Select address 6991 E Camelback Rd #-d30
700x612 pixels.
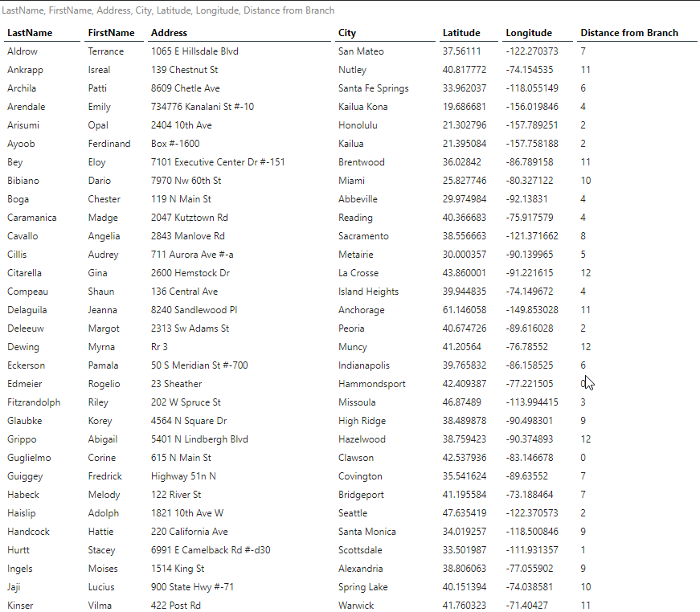pyautogui.click(x=211, y=550)
